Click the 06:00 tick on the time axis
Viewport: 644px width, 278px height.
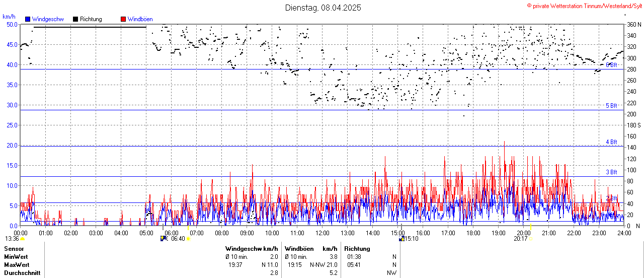coord(172,233)
